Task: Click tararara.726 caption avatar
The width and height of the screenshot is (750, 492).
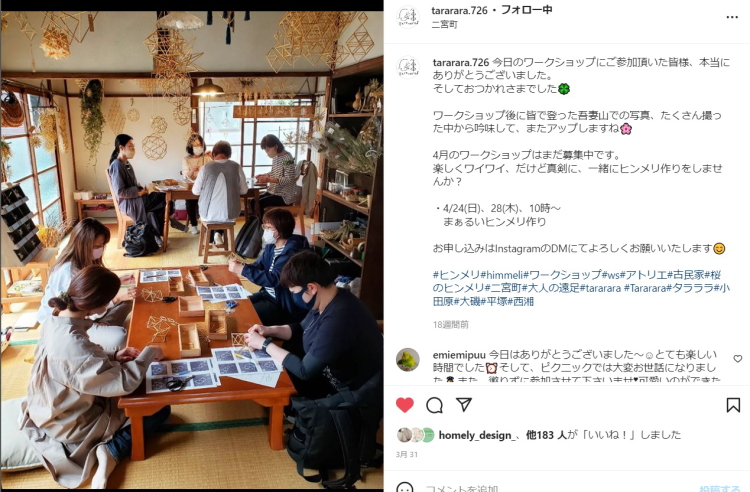Action: 408,67
